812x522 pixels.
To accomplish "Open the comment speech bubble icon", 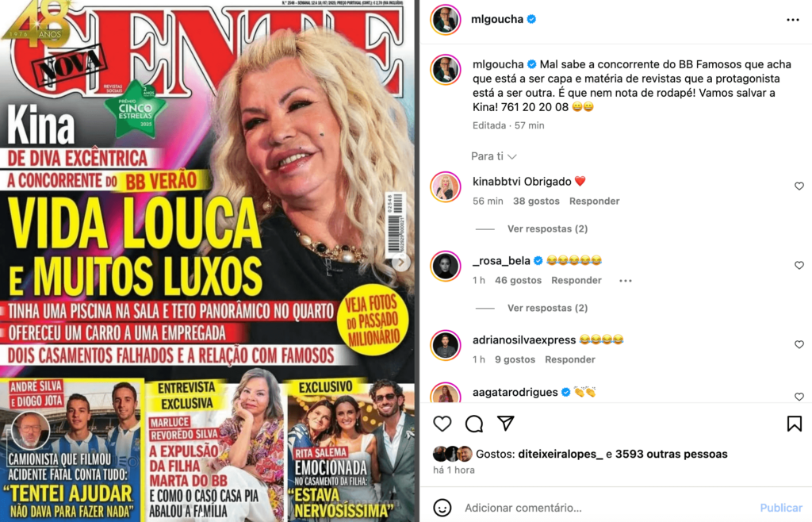I will click(474, 424).
